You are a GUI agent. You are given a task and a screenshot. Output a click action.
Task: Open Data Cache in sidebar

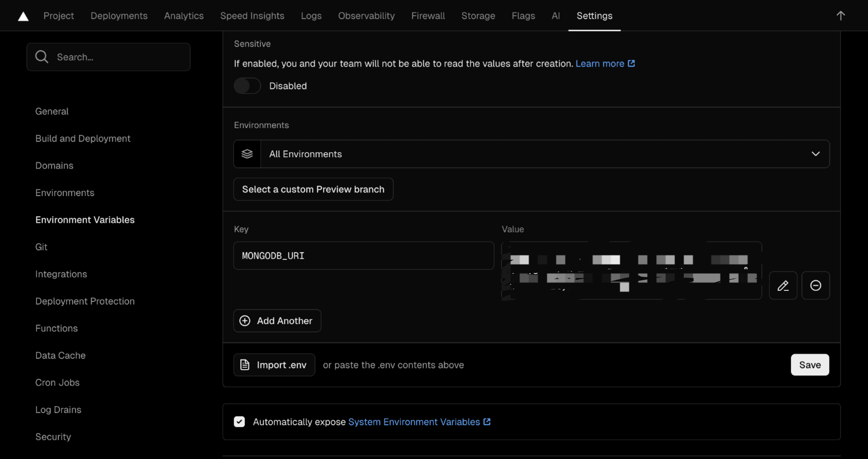click(x=60, y=355)
